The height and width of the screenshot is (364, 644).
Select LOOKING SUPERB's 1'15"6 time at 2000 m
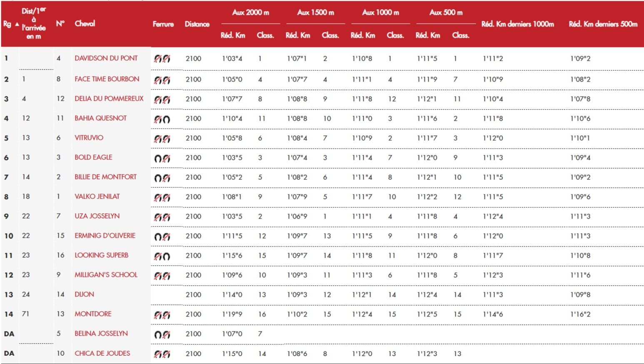click(x=232, y=256)
